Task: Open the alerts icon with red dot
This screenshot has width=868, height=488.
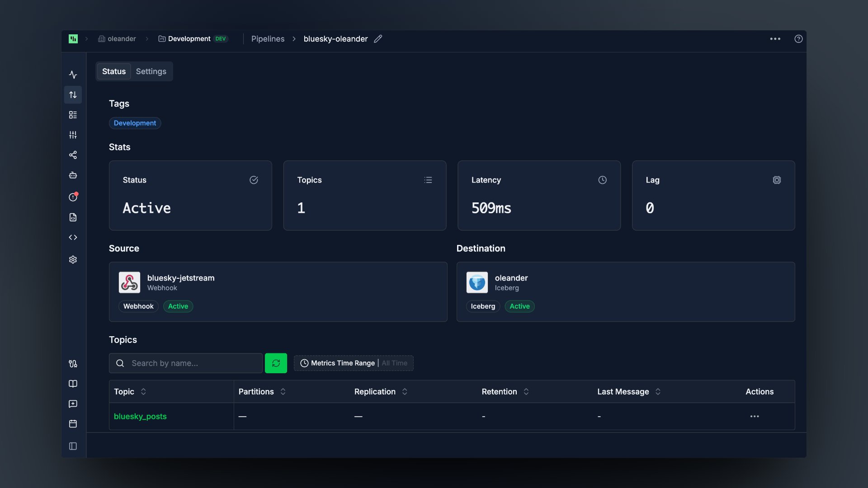Action: [73, 197]
